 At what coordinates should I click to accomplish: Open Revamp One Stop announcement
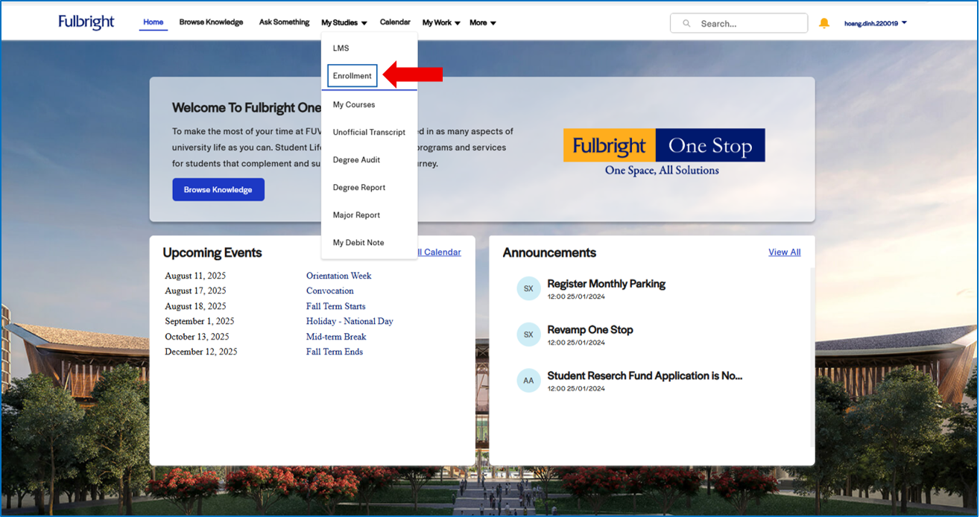(x=590, y=330)
